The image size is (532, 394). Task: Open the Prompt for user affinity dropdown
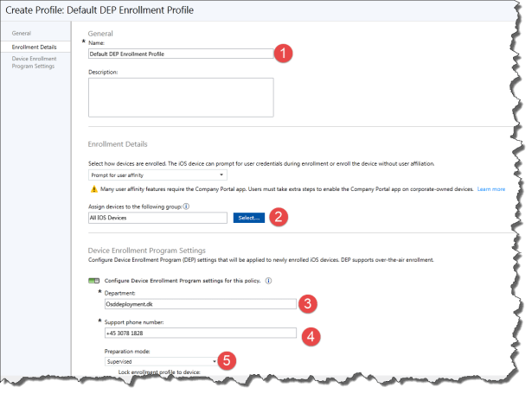(157, 175)
